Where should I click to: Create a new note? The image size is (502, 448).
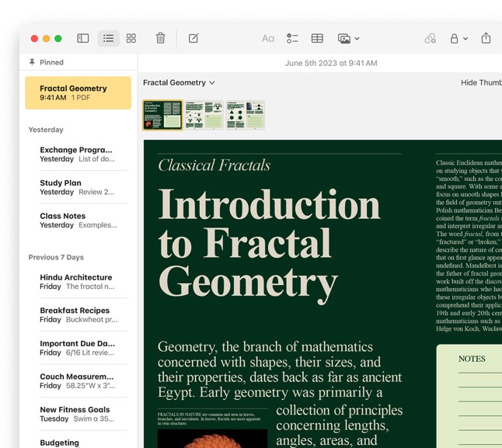[x=193, y=38]
